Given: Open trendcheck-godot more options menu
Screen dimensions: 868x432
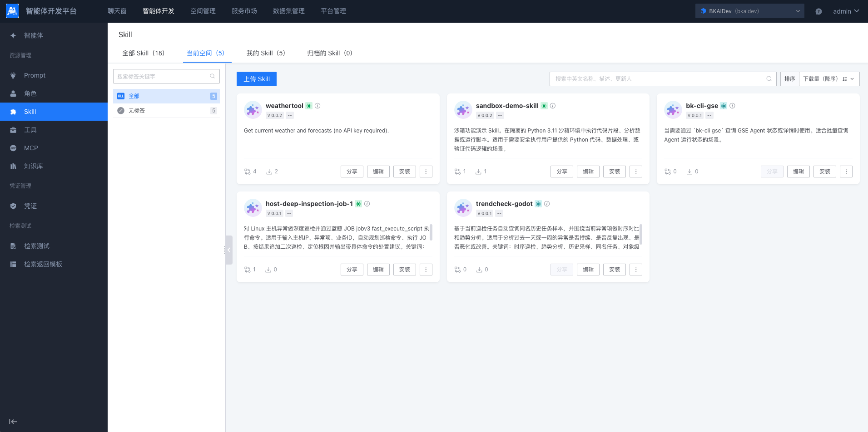Looking at the screenshot, I should (x=636, y=270).
